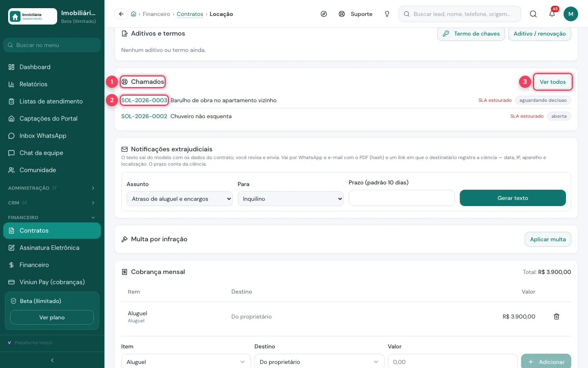Click Ver todos in Chamados
Screen dimensions: 588x368
click(553, 82)
